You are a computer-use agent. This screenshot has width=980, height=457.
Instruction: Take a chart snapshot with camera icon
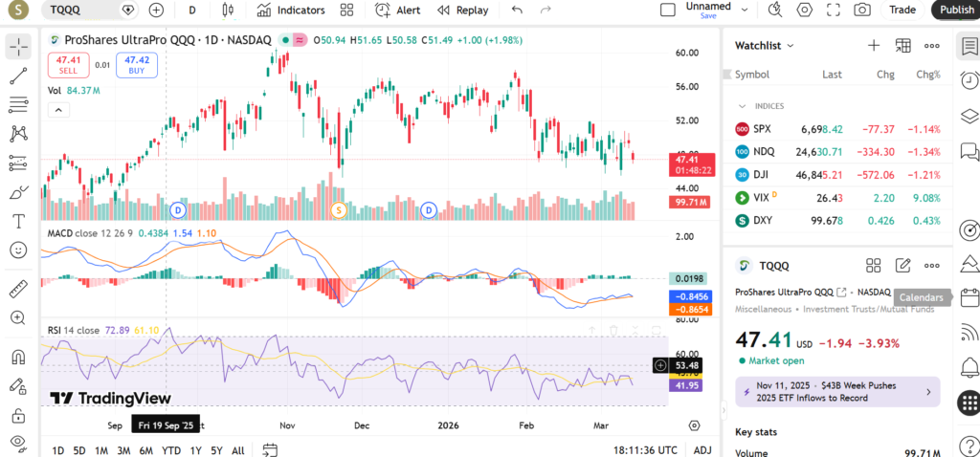click(x=862, y=10)
